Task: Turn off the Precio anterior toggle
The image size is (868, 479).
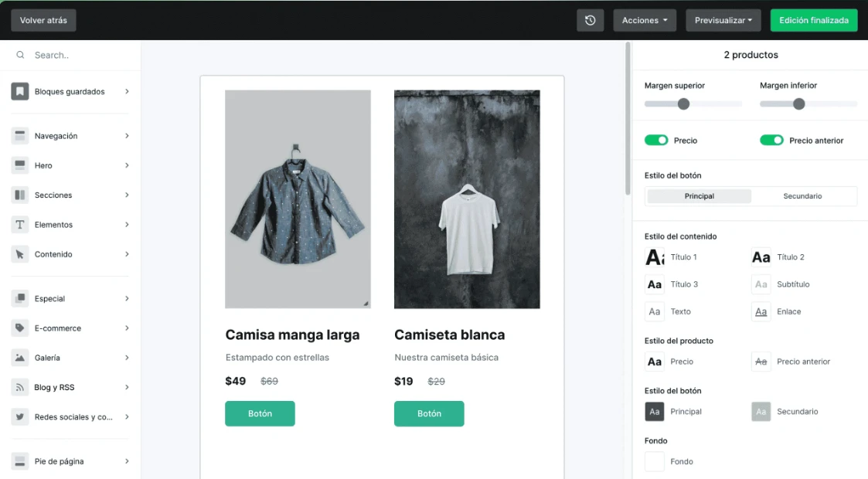Action: tap(771, 141)
